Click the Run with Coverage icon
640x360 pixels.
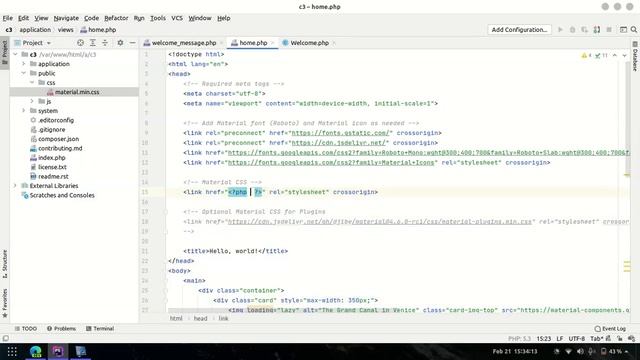584,30
